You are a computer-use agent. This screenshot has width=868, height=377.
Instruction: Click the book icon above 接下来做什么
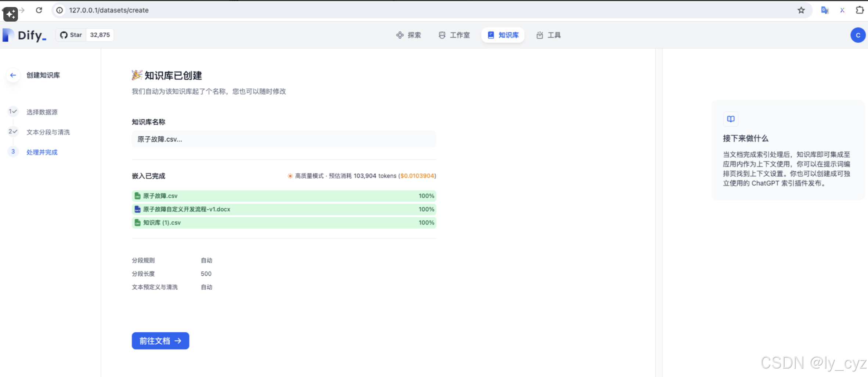point(730,119)
